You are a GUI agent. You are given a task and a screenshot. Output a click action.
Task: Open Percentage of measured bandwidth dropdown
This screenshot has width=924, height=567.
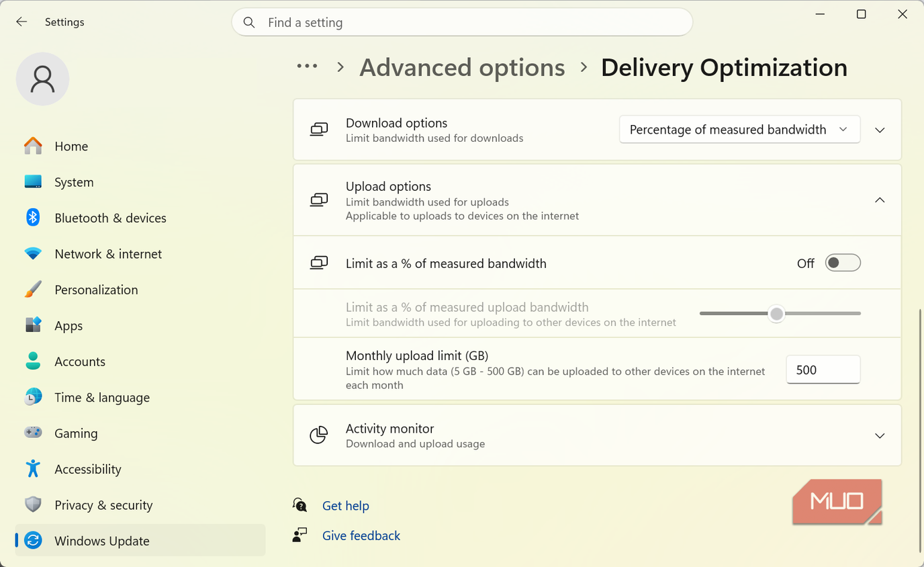coord(739,130)
